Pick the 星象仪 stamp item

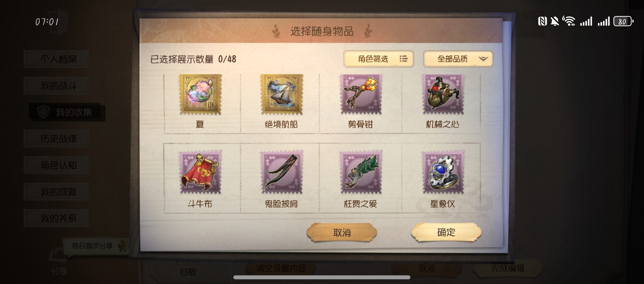coord(443,172)
